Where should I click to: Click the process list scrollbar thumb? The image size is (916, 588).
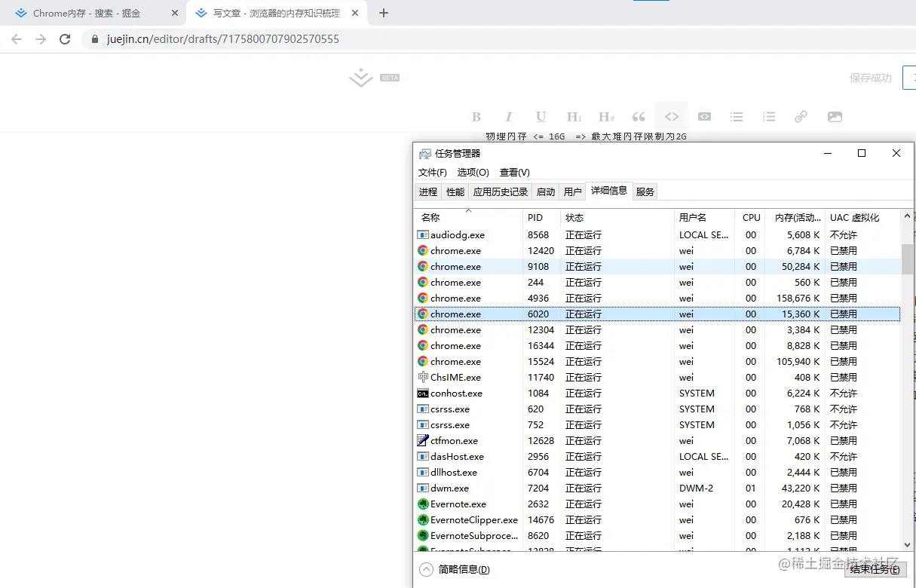[907, 259]
